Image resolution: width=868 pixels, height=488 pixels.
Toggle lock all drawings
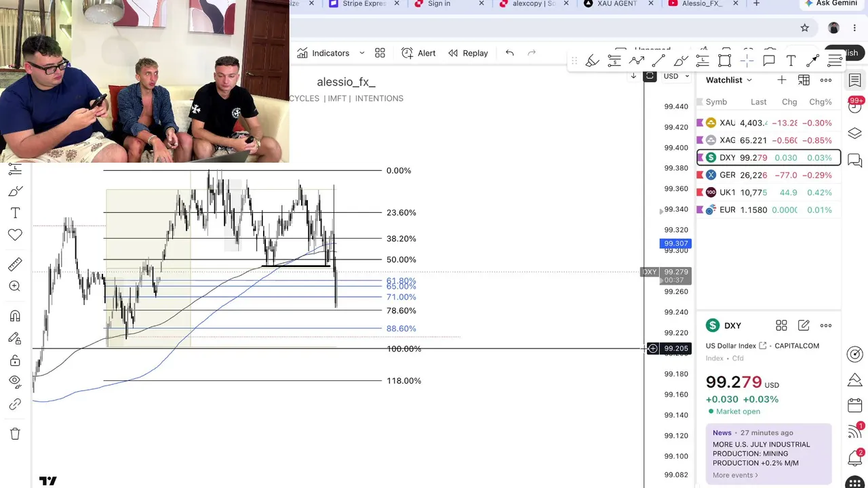15,360
